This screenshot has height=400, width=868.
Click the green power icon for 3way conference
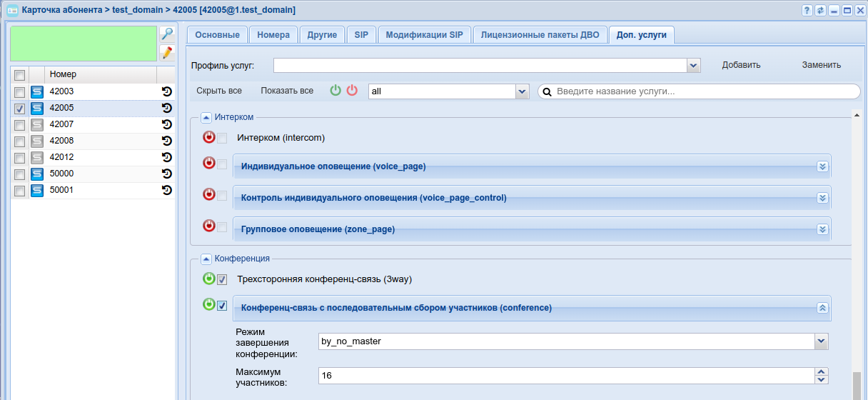coord(208,279)
